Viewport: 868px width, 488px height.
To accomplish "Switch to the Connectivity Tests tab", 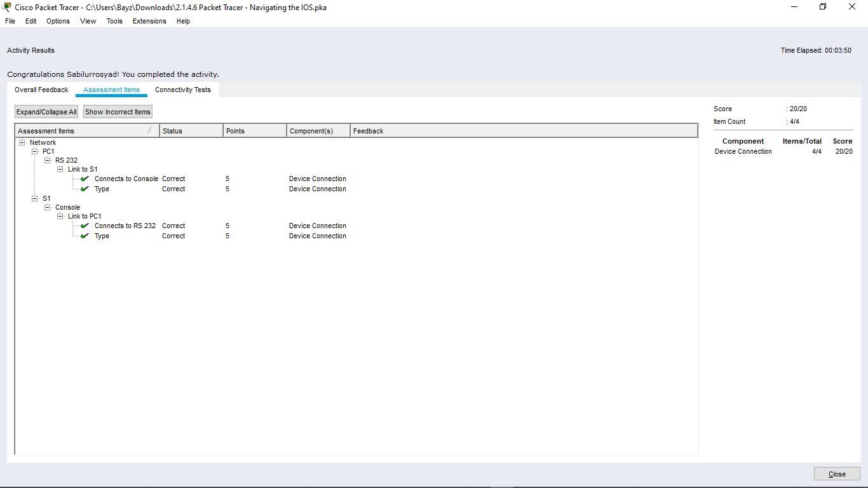I will (183, 90).
